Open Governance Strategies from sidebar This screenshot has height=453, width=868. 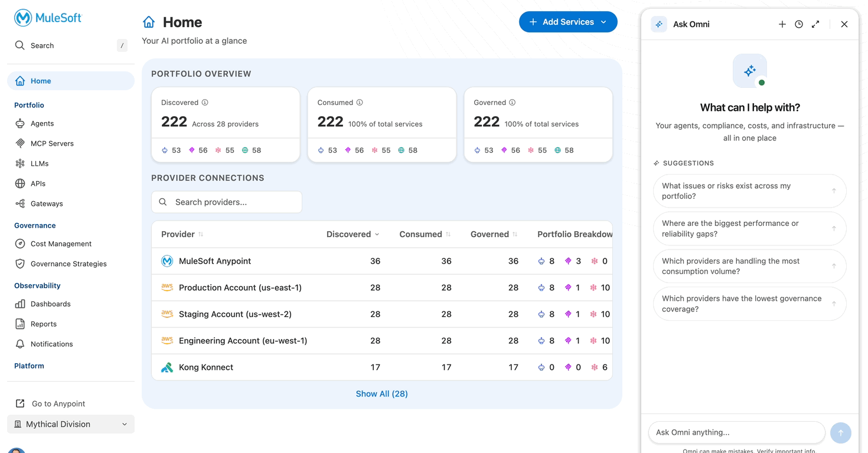(68, 264)
